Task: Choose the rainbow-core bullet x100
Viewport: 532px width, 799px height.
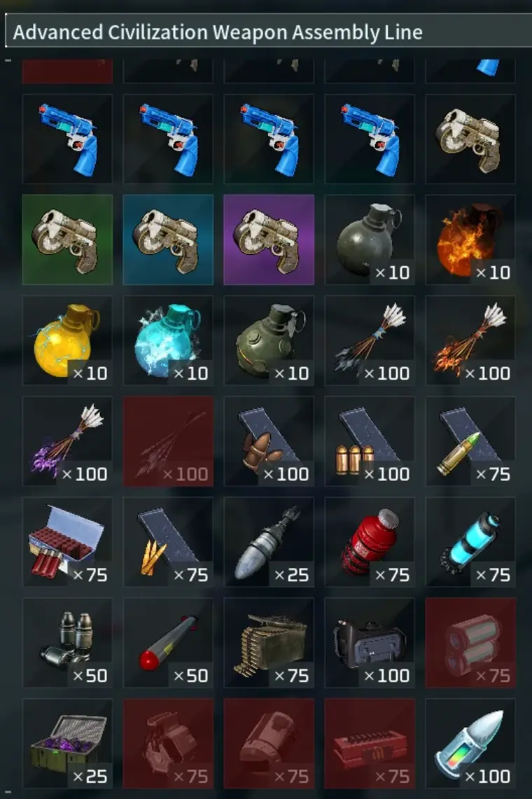Action: point(470,744)
